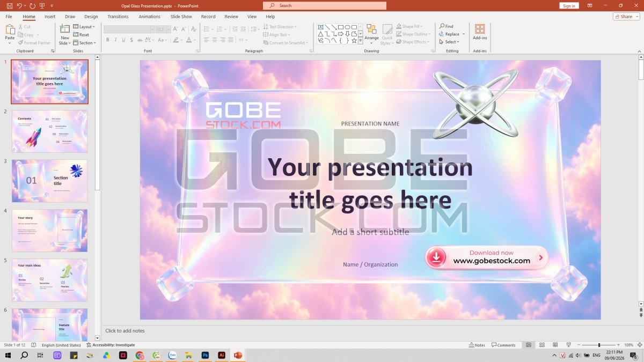
Task: Open the File menu
Action: (x=9, y=17)
